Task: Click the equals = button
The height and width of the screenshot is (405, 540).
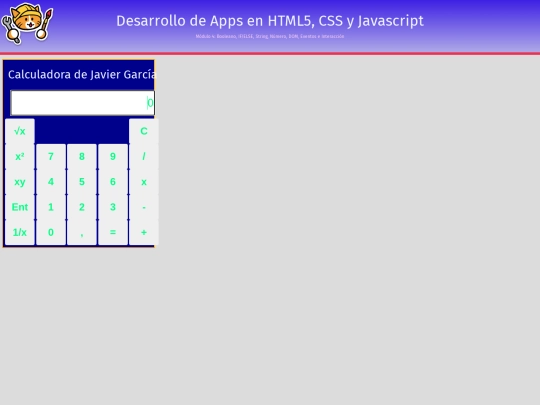Action: [113, 232]
